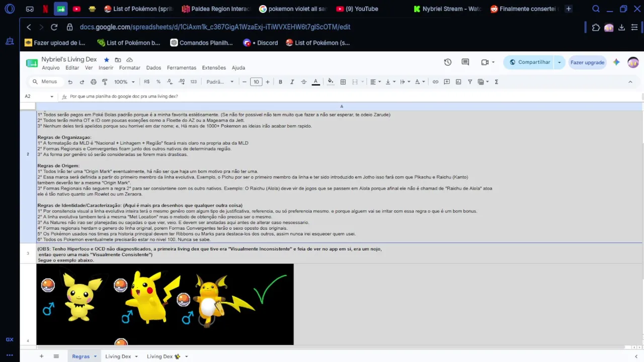Select the Regras sheet tab
The width and height of the screenshot is (644, 362).
pos(84,356)
